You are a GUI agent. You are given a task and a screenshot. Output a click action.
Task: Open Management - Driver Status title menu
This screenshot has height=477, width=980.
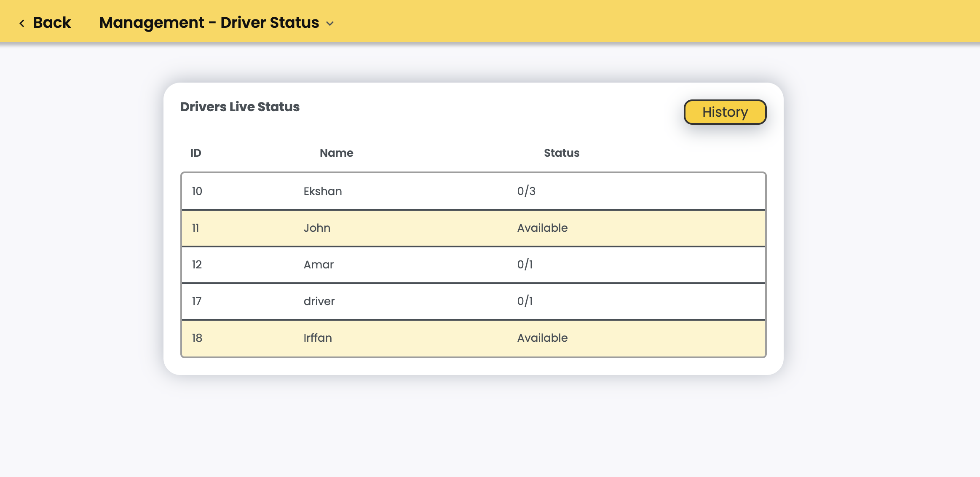[x=209, y=23]
